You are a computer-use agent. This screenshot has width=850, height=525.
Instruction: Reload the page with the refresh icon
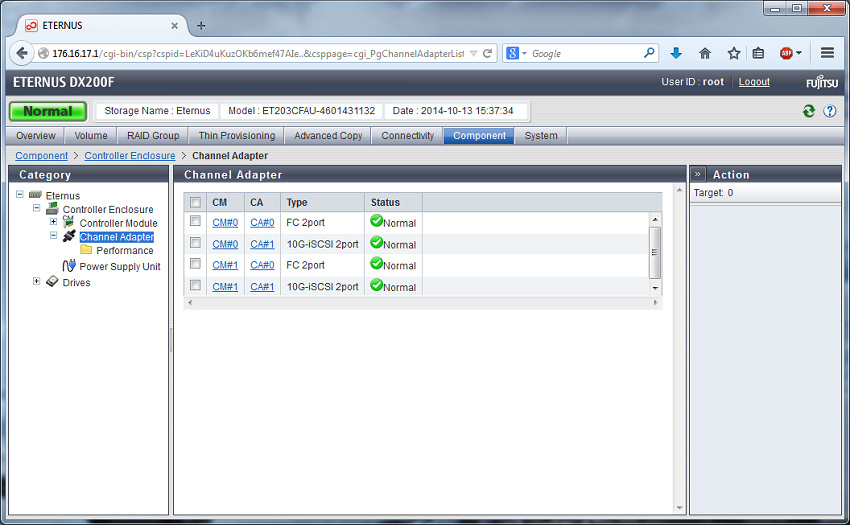487,53
